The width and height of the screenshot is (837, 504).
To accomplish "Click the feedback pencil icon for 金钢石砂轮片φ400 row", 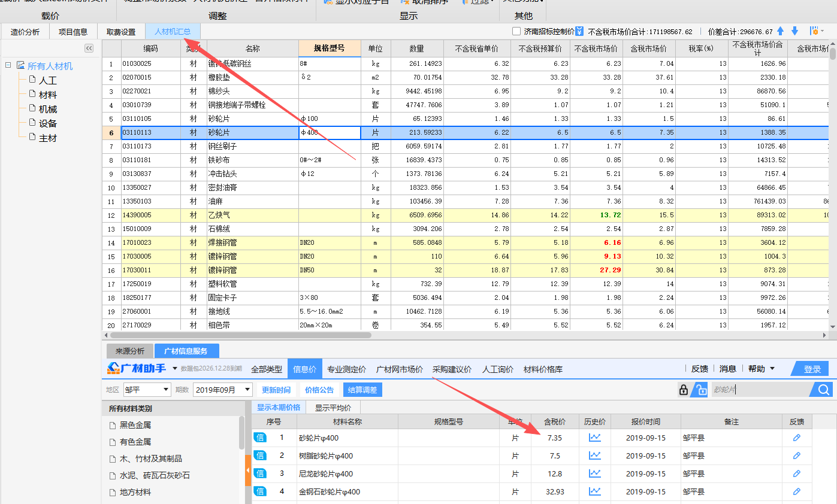I will pyautogui.click(x=796, y=491).
